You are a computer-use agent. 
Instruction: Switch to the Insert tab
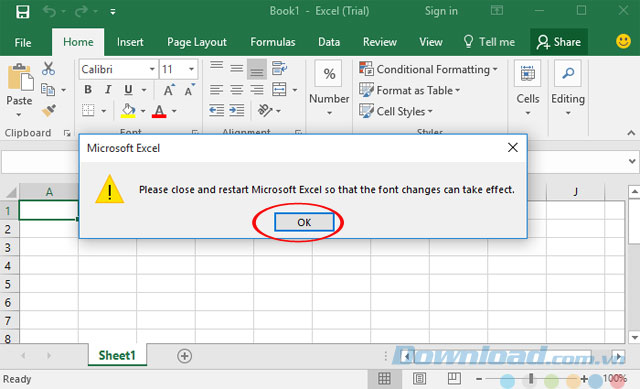coord(130,42)
